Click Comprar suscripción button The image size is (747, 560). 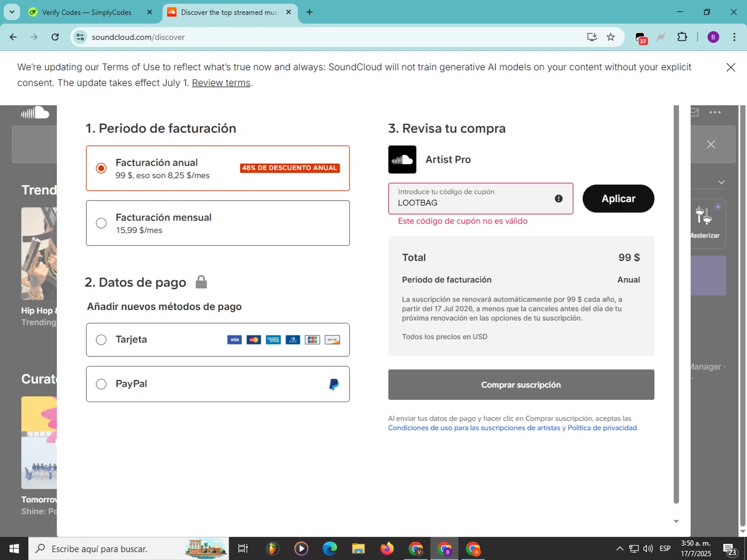(521, 385)
